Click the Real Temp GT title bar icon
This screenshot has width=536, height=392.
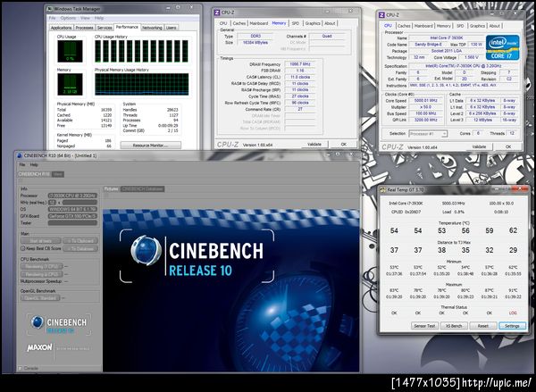(383, 189)
